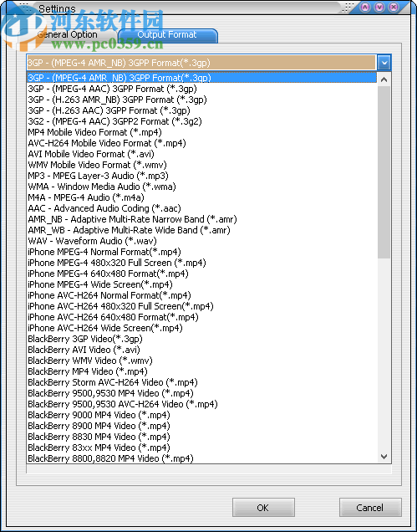Viewport: 417px width, 532px height.
Task: Select iPhone MPEG-4 480x320 Full Screen
Action: click(201, 263)
